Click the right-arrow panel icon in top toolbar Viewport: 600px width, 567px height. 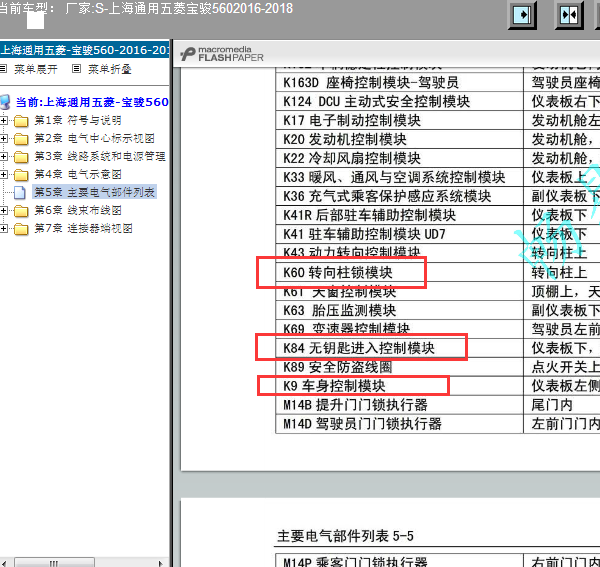click(x=522, y=15)
